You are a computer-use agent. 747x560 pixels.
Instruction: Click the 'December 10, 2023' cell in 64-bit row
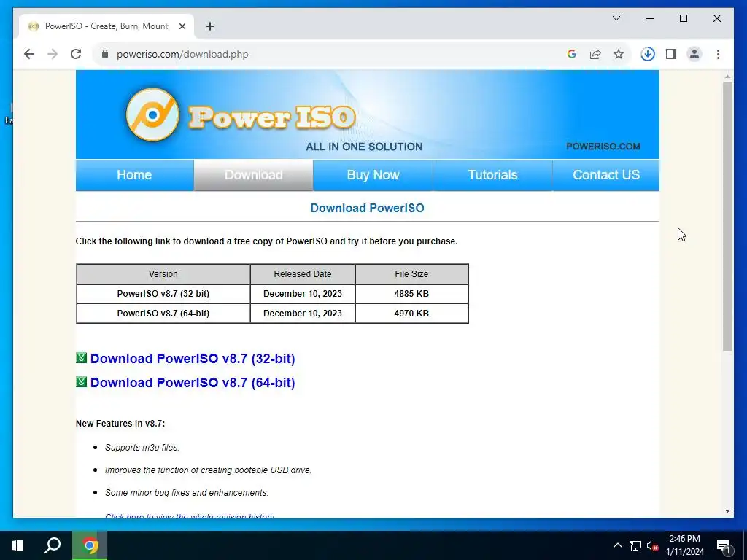tap(303, 314)
